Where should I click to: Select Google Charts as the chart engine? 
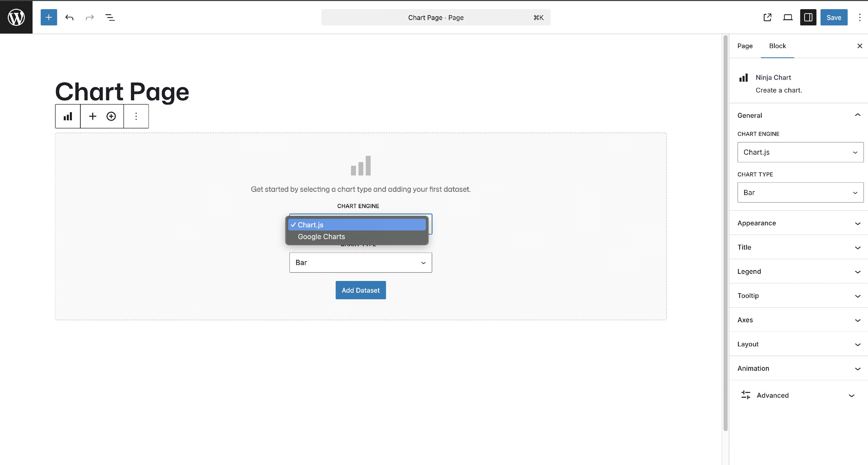coord(321,236)
